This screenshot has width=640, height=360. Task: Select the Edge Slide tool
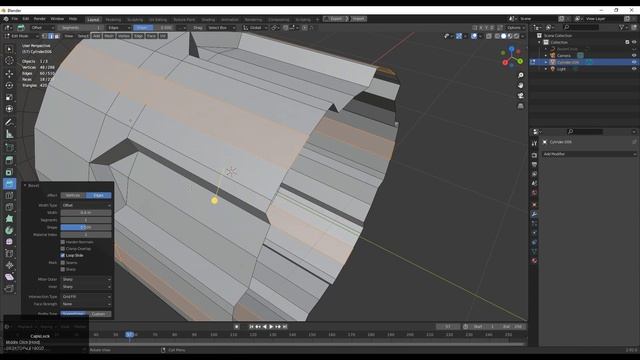point(9,253)
